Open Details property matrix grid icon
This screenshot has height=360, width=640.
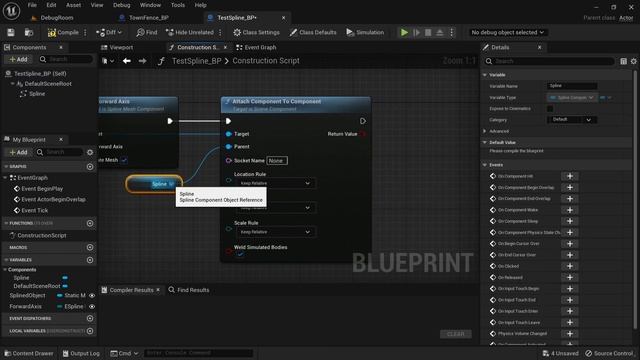[x=623, y=61]
